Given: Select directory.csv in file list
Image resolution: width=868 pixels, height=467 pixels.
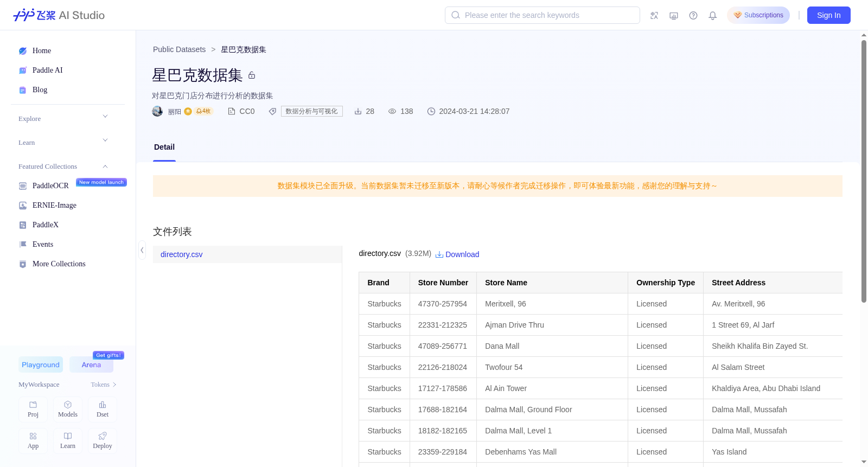Looking at the screenshot, I should [247, 254].
